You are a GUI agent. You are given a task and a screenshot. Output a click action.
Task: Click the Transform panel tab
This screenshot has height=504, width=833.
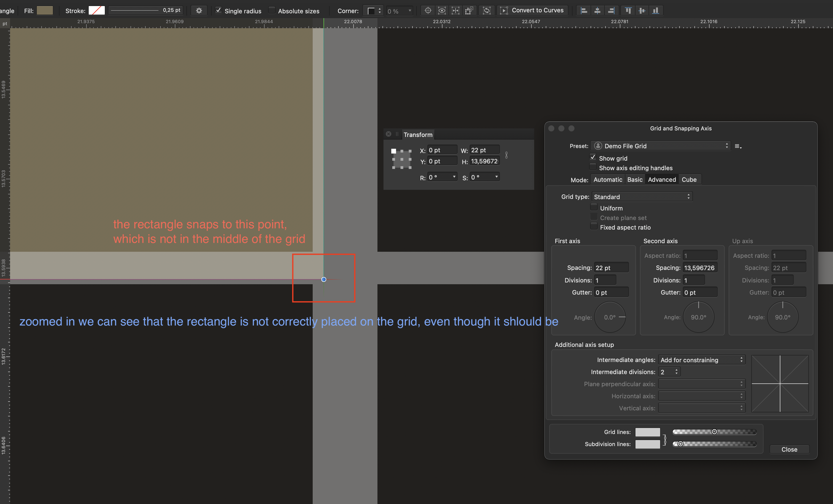point(418,134)
